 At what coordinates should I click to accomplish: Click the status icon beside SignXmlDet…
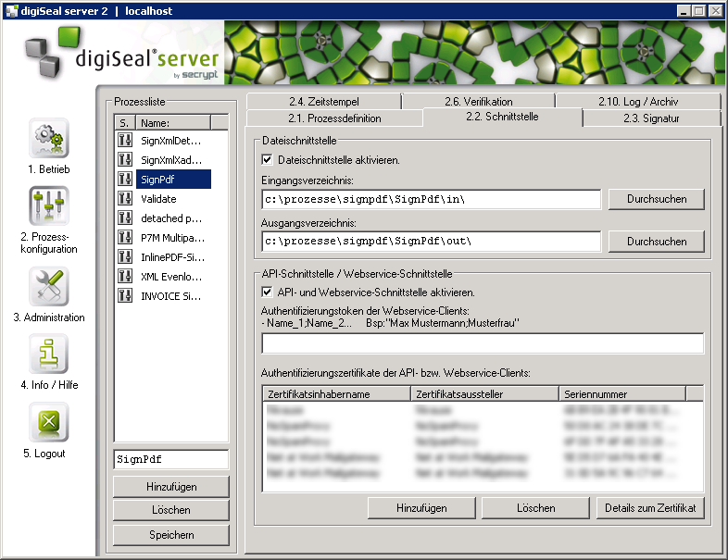(125, 140)
